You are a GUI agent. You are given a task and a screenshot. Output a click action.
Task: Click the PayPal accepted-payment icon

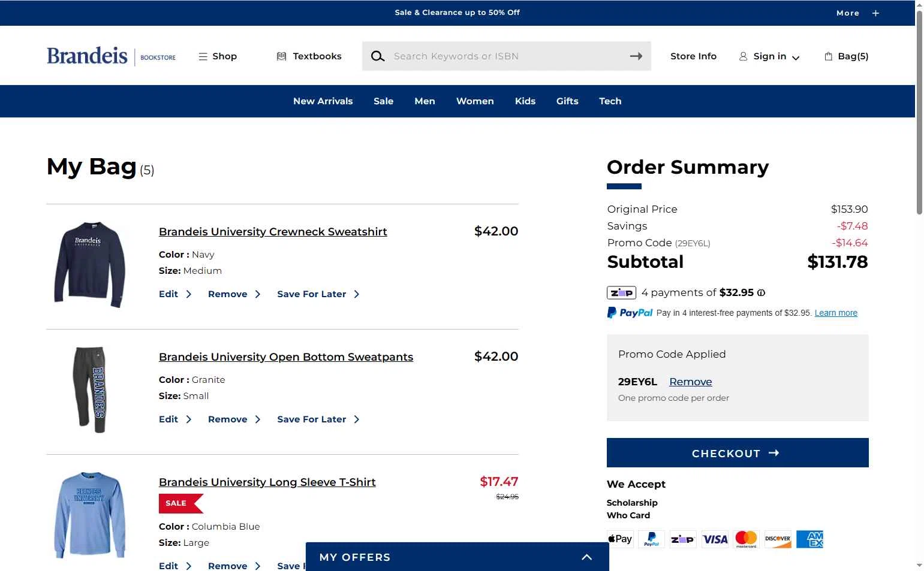tap(651, 539)
